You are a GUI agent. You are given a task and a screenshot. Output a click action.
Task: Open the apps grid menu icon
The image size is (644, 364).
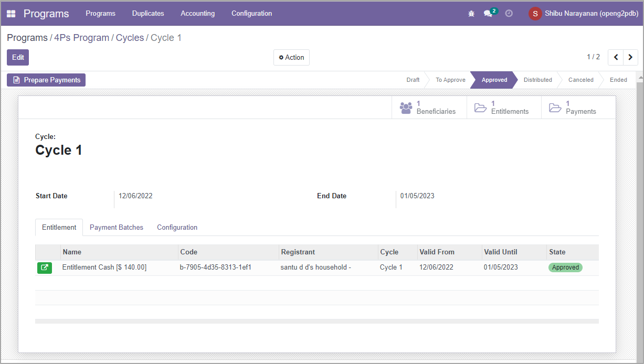[11, 14]
